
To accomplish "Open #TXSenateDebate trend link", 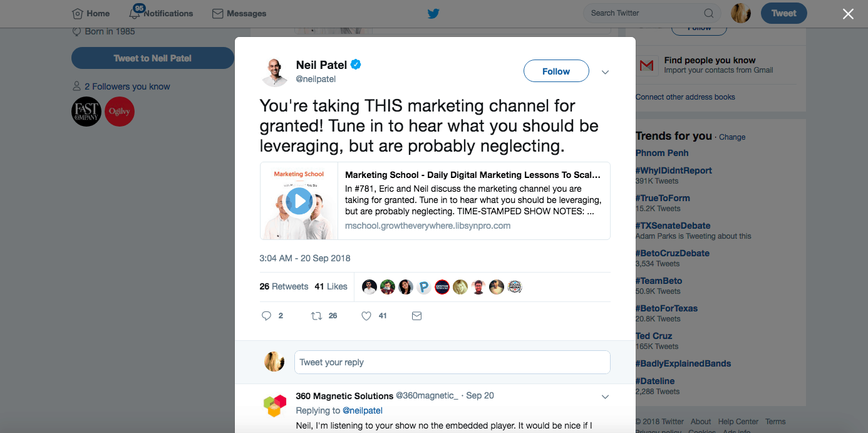I will coord(673,226).
